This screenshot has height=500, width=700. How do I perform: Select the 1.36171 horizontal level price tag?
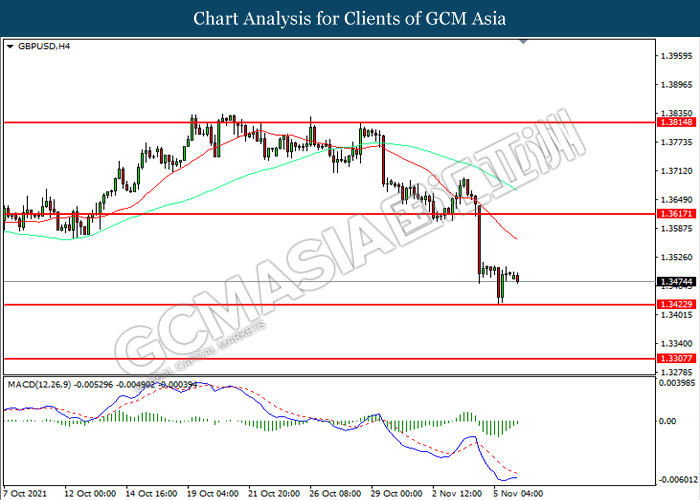tap(676, 214)
